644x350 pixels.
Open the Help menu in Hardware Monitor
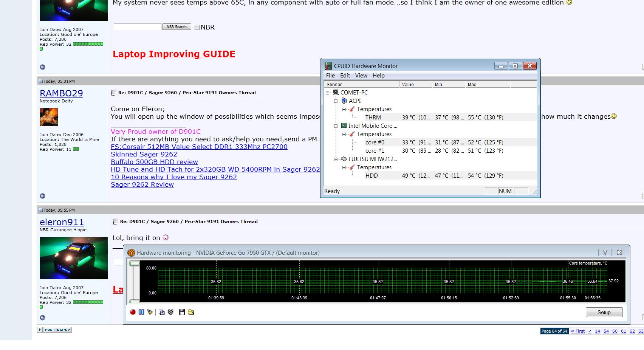tap(379, 76)
